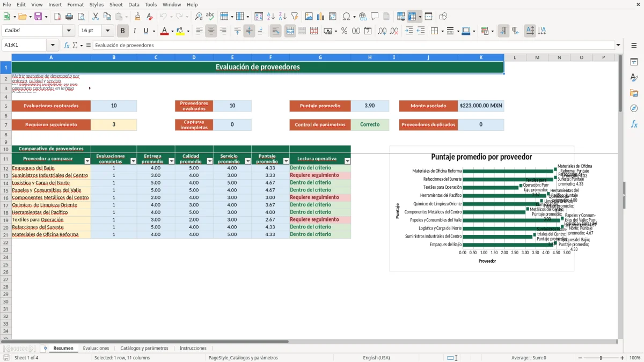The image size is (644, 362).
Task: Open Find and Replace
Action: pyautogui.click(x=199, y=17)
